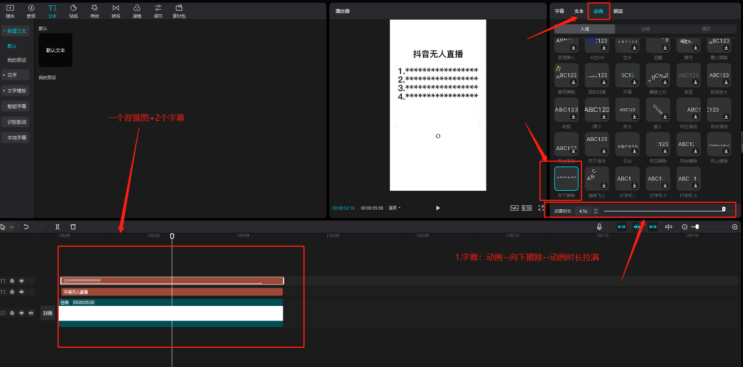Open the 素材包 material pack panel
Viewport: 744px width, 367px height.
[x=179, y=10]
